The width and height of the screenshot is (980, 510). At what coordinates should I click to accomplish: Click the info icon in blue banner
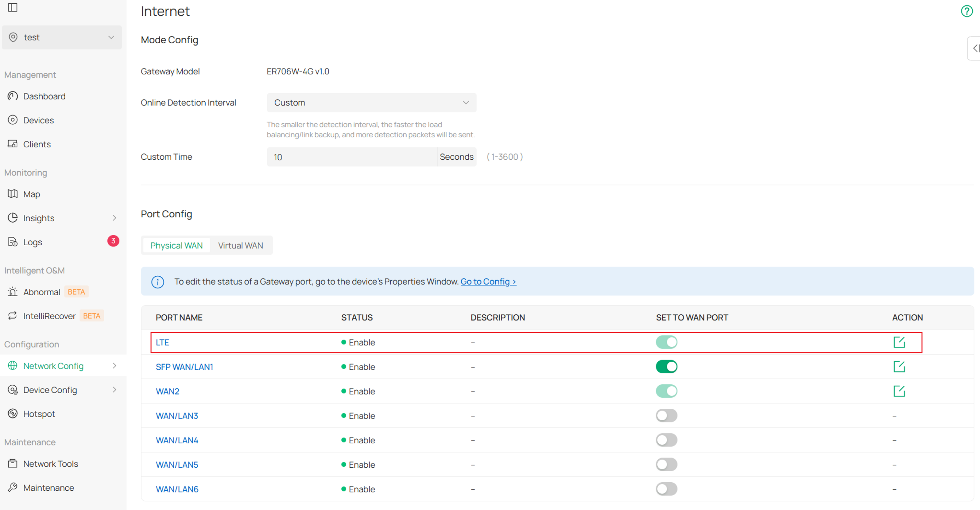click(157, 282)
